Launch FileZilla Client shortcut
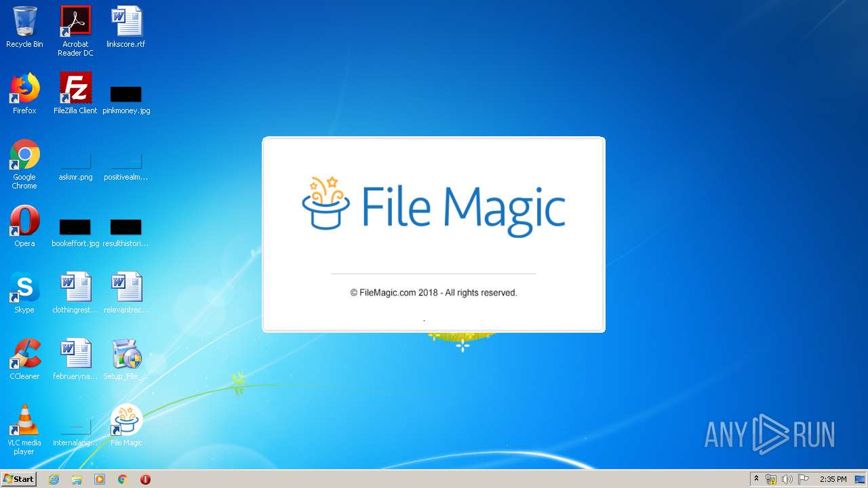Viewport: 868px width, 488px height. click(75, 94)
